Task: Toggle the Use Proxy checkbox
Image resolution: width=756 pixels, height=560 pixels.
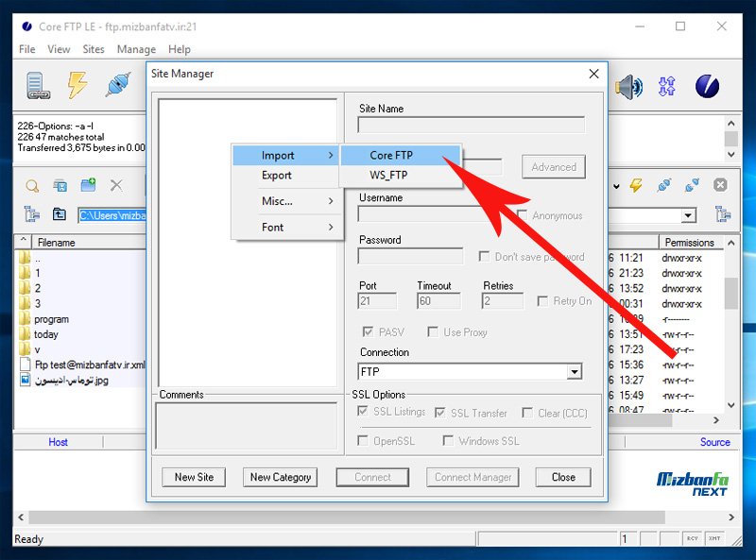Action: tap(433, 332)
